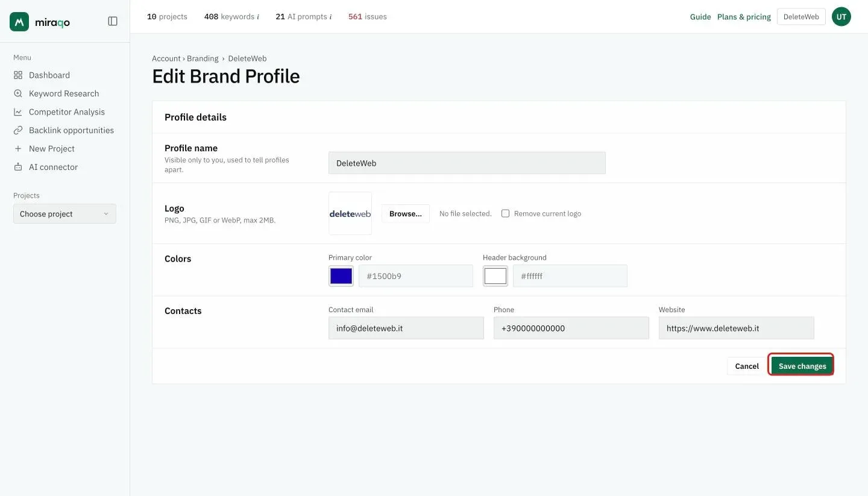
Task: Select the Website URL field
Action: click(x=737, y=328)
